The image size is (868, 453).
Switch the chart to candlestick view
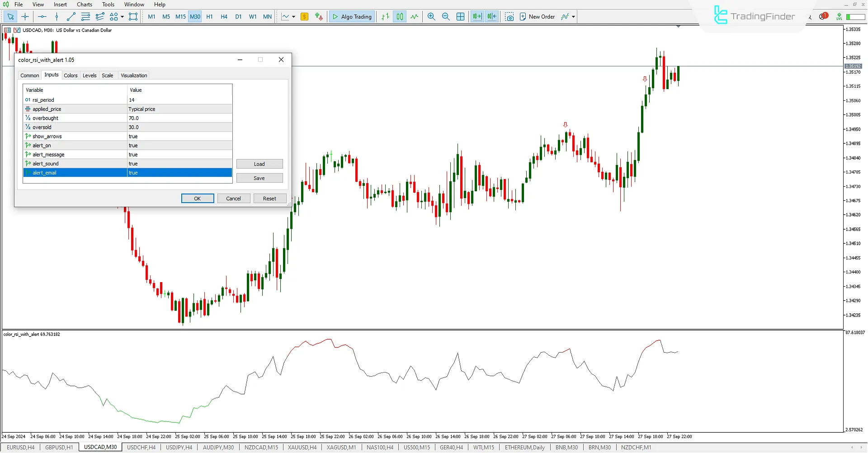pyautogui.click(x=400, y=16)
